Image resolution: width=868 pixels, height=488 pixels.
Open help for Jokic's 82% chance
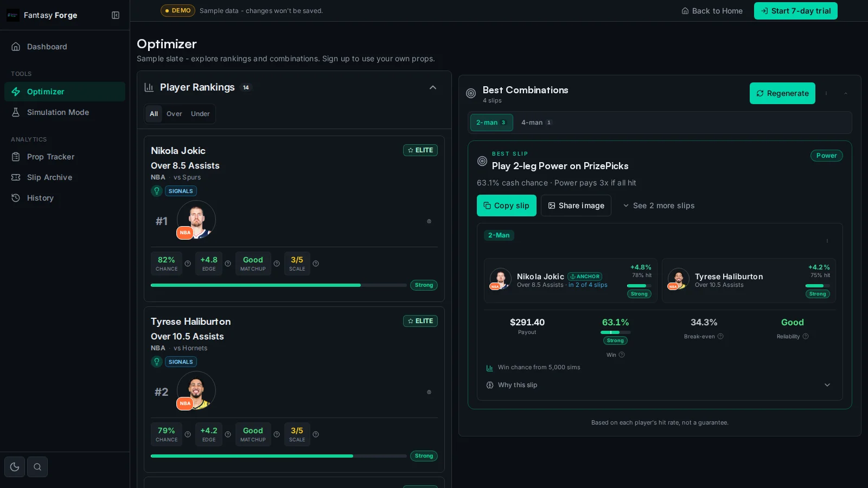pyautogui.click(x=188, y=264)
